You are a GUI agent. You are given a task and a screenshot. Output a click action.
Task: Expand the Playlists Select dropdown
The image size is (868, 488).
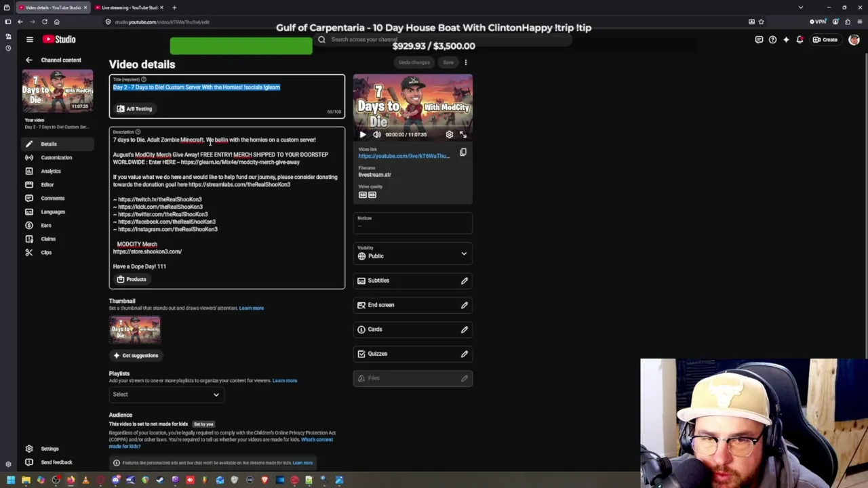click(166, 394)
